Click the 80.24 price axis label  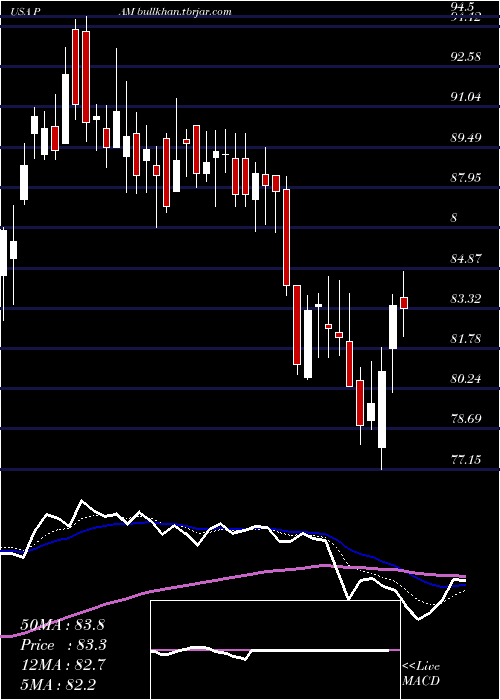pyautogui.click(x=466, y=379)
